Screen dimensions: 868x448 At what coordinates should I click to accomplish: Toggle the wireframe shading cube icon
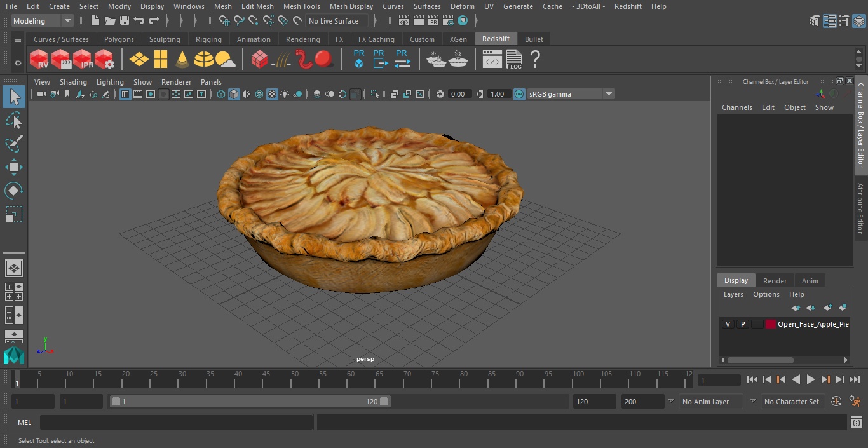[x=221, y=94]
